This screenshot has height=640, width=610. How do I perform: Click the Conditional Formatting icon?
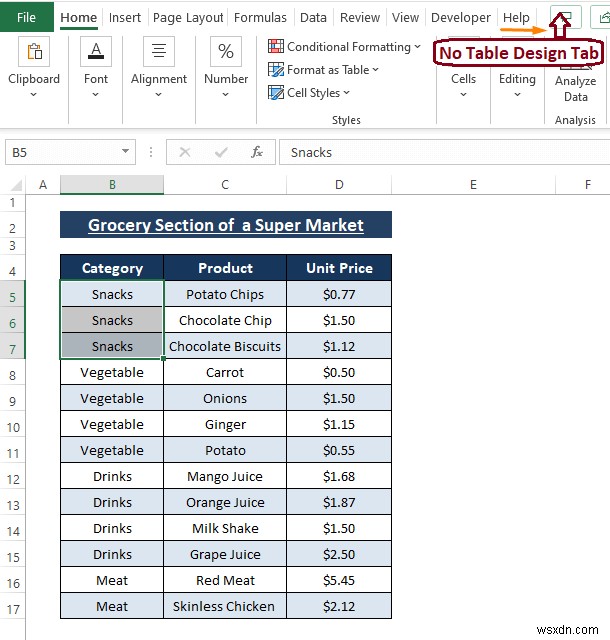276,46
